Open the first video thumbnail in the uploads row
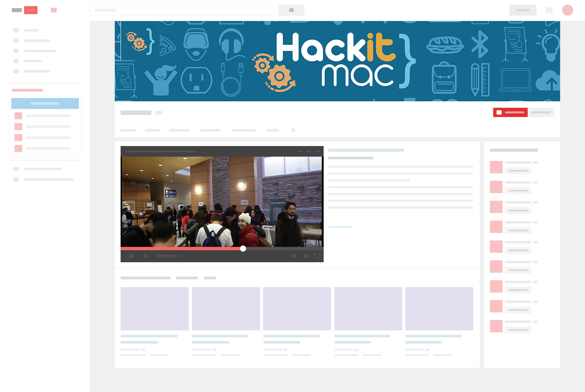This screenshot has height=392, width=585. 154,309
